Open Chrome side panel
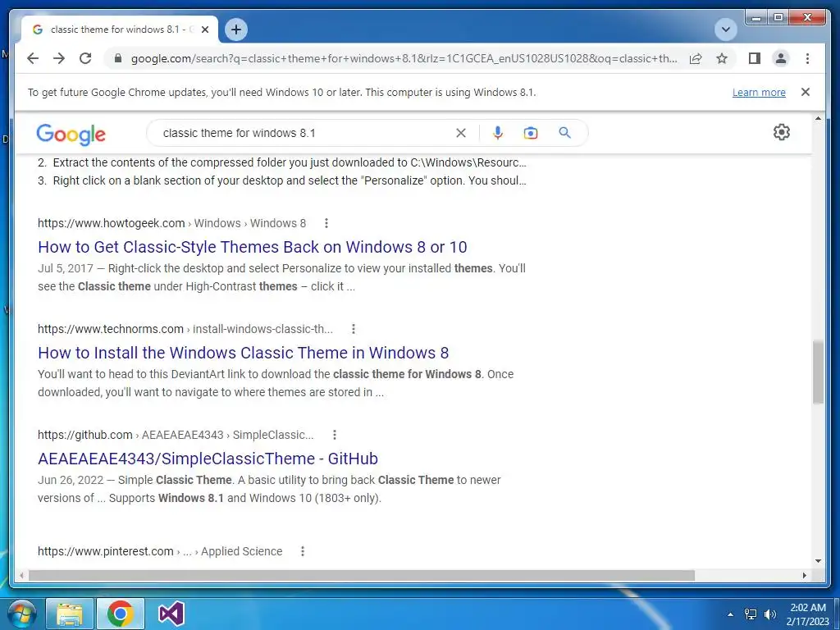Screen dimensions: 840x630 pos(755,58)
